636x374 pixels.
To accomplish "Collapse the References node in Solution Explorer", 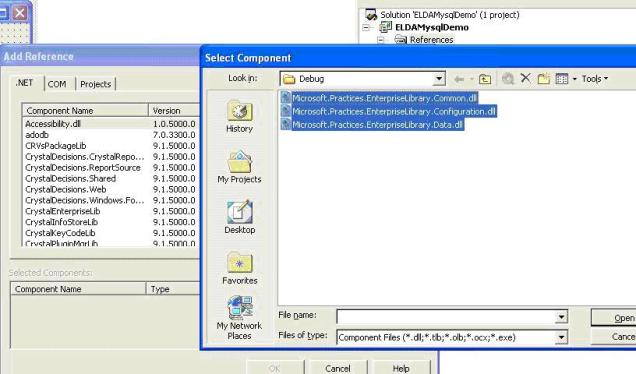I will coord(381,40).
